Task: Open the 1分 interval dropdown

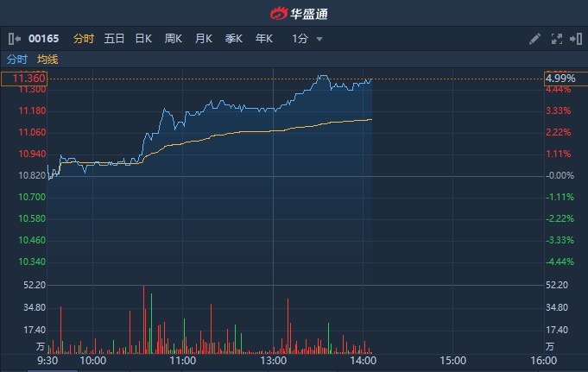Action: click(300, 39)
